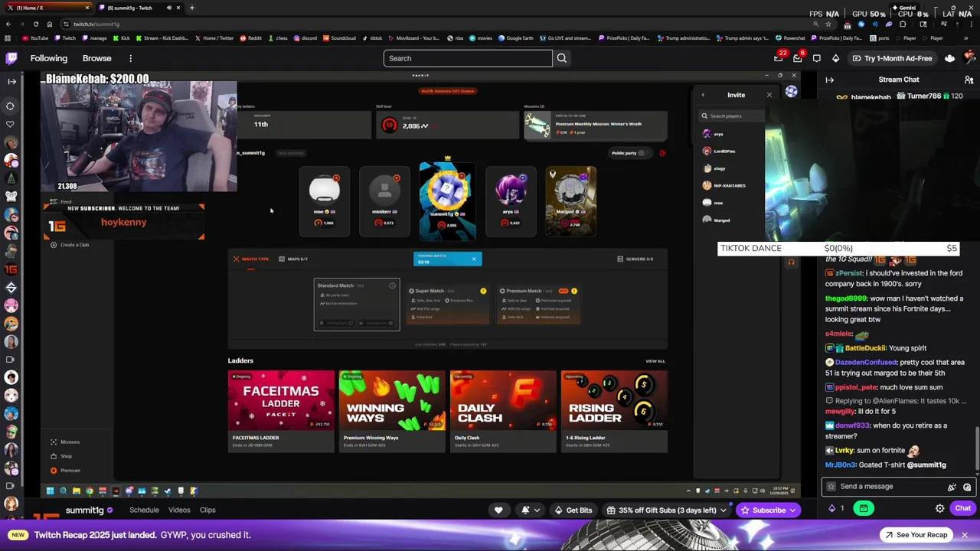Cancel the Finding Match timer
980x551 pixels.
point(474,259)
